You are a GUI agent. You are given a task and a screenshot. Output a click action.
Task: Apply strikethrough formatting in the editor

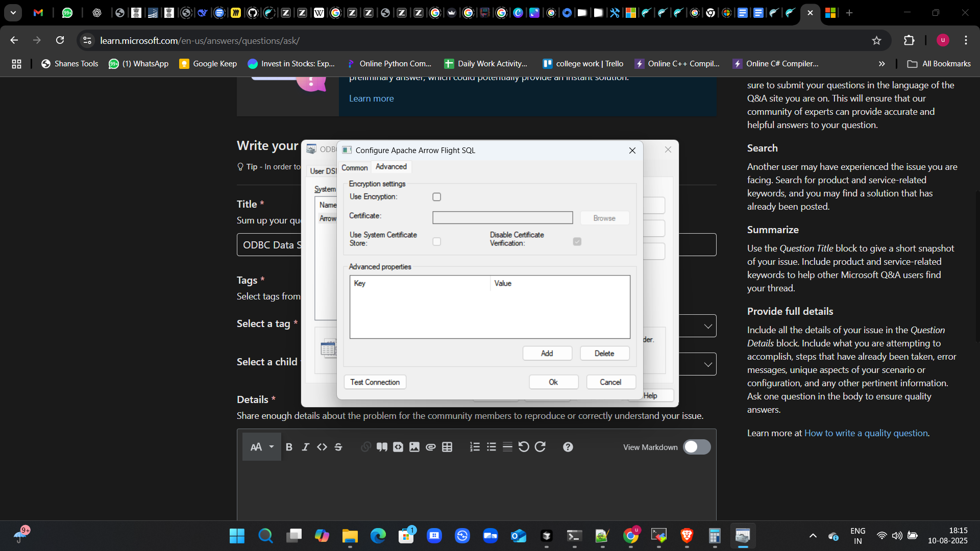(338, 447)
